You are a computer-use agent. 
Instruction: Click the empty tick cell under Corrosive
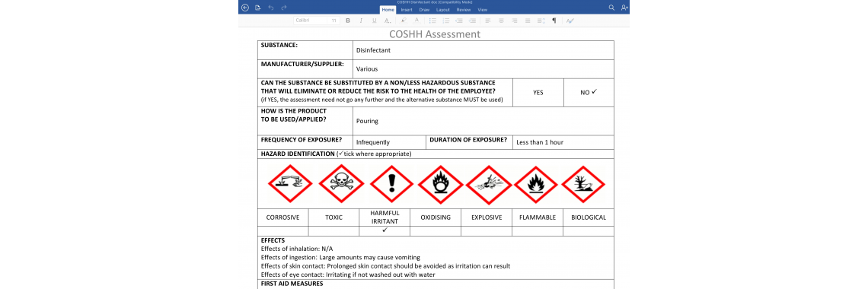(283, 231)
